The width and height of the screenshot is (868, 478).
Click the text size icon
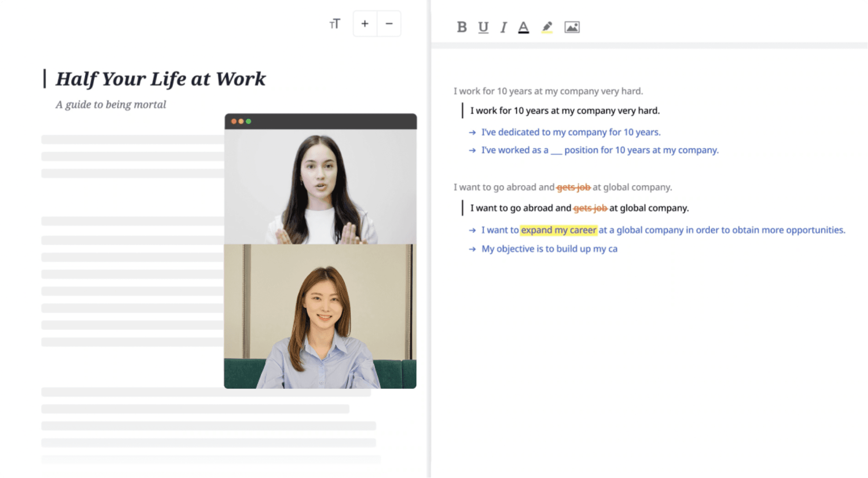pos(335,24)
